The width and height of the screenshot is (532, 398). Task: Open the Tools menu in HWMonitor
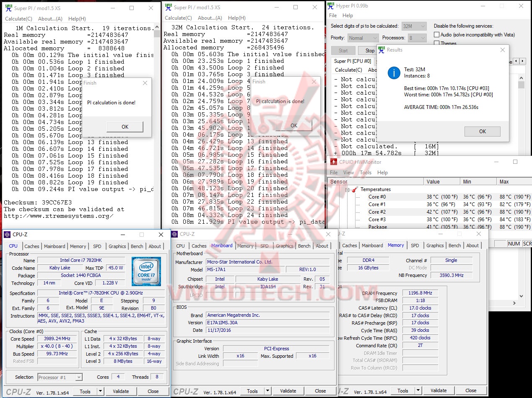[366, 173]
